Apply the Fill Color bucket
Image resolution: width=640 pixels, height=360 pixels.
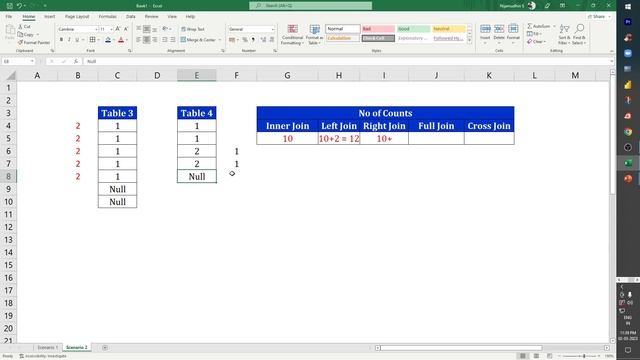[x=108, y=40]
